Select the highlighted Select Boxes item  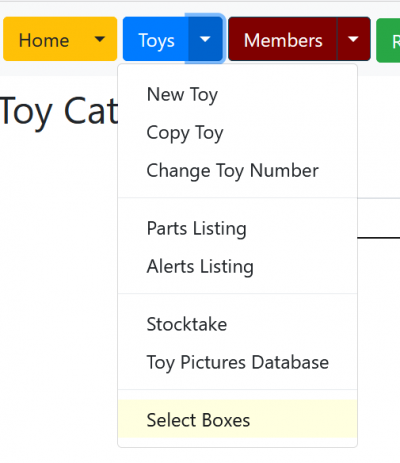tap(237, 419)
